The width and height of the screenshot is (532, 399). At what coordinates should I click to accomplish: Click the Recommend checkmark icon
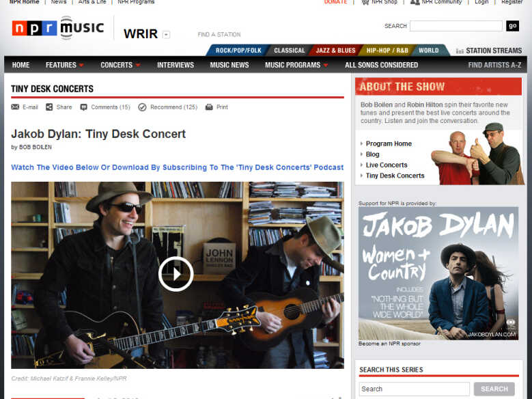click(x=142, y=107)
